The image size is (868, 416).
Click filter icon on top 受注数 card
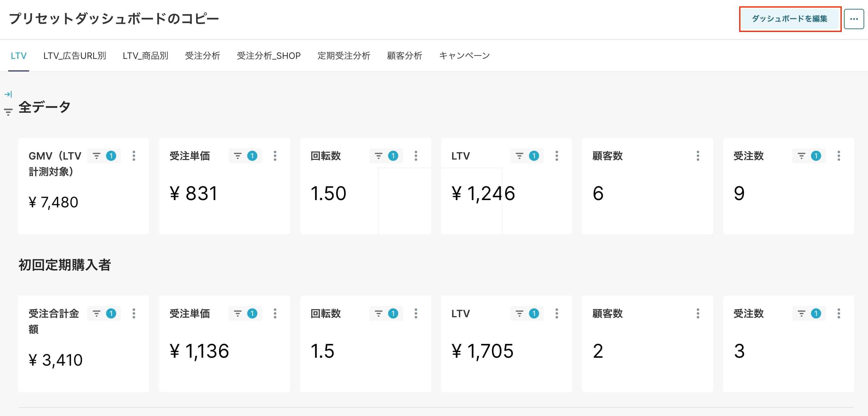point(801,156)
